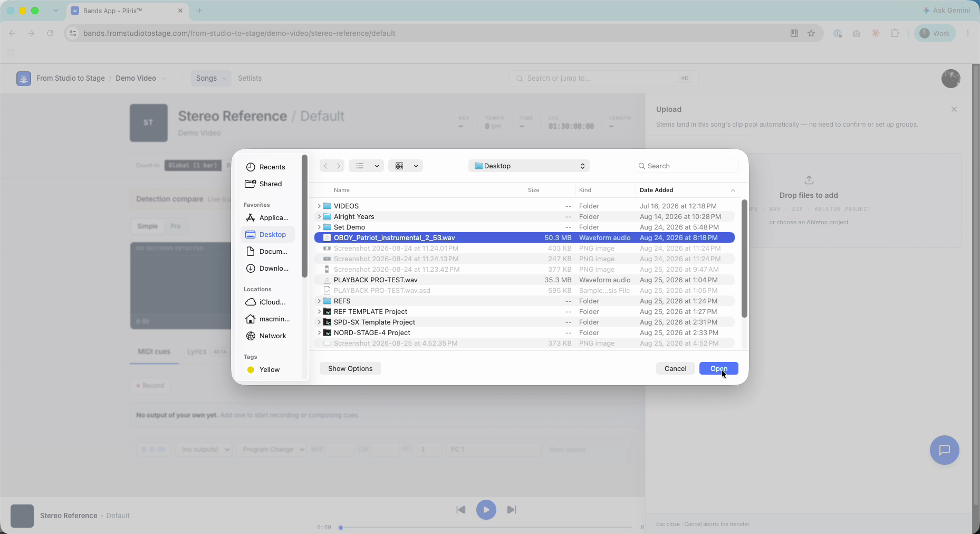This screenshot has height=534, width=980.
Task: Click the Open button in the dialog
Action: (719, 368)
